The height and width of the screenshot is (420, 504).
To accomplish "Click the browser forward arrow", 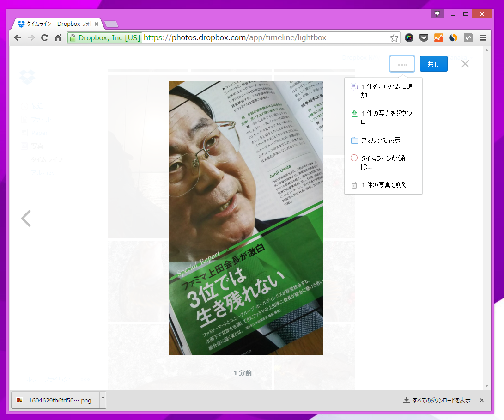I will (x=31, y=37).
